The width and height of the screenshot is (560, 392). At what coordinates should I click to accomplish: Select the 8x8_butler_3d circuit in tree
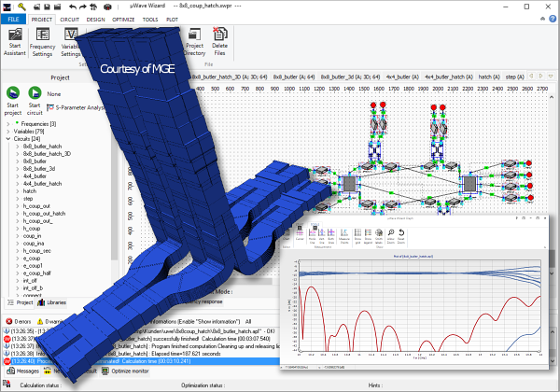(40, 170)
